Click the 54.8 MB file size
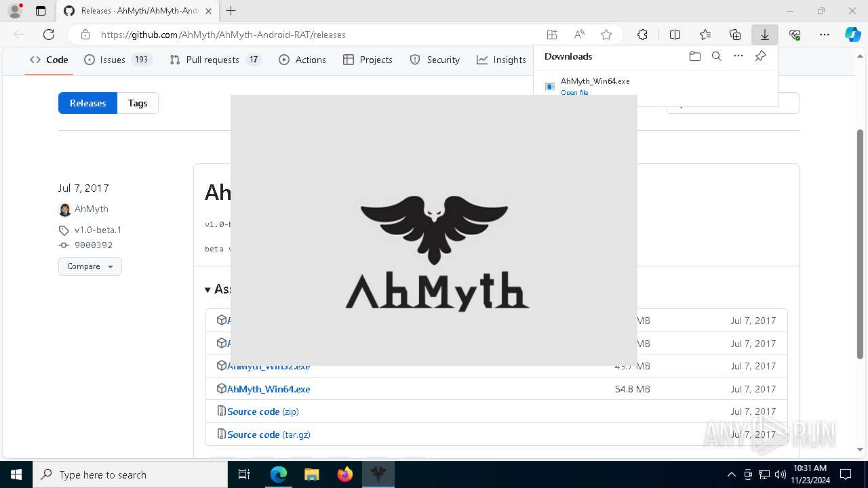Image resolution: width=868 pixels, height=488 pixels. tap(633, 389)
